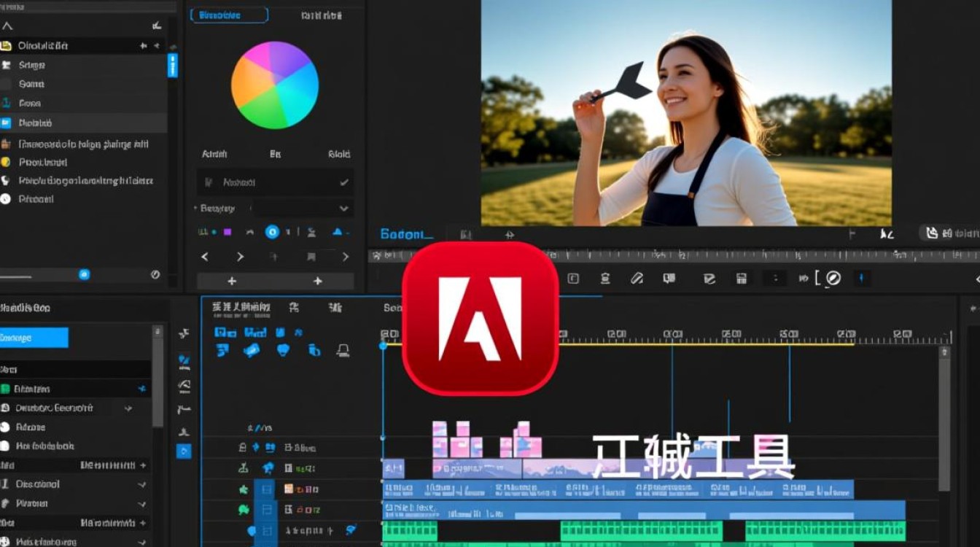Click the green speech-bubble icon in track headers
Screen dimensions: 980x547
tap(244, 510)
